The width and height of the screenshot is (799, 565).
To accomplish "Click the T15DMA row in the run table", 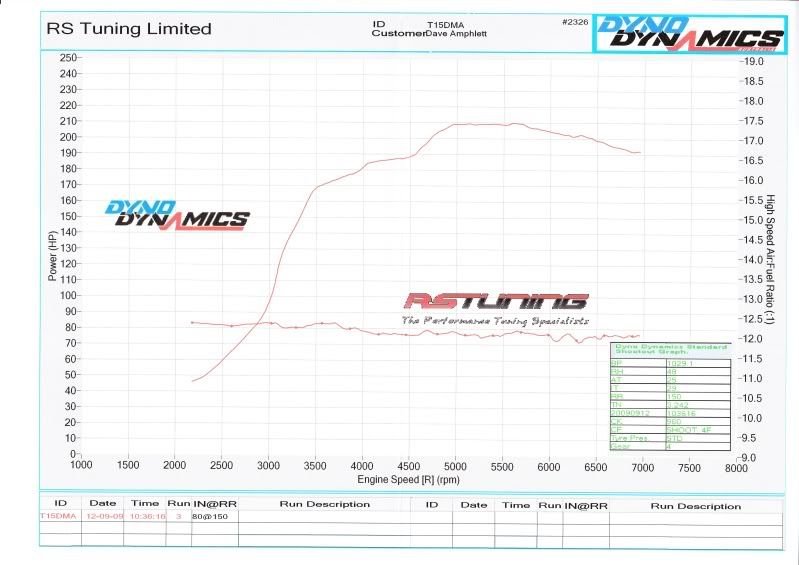I will point(56,517).
